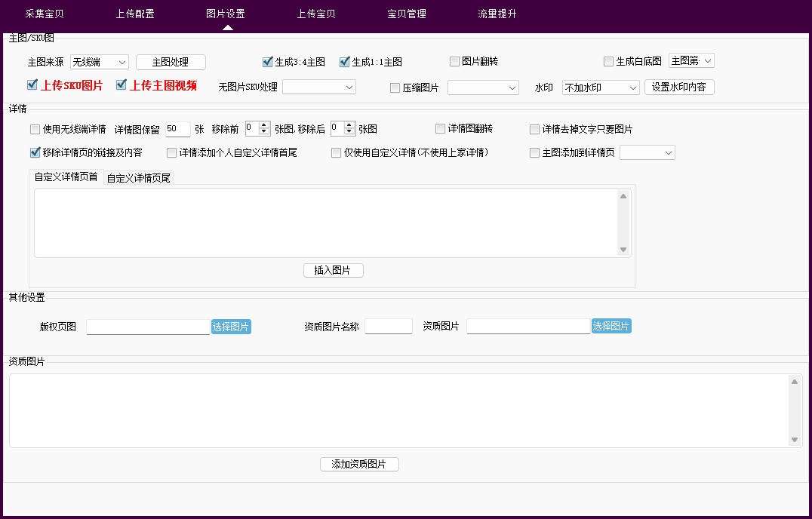Click the 主图处理 button
Screen dimensions: 812x519
171,62
